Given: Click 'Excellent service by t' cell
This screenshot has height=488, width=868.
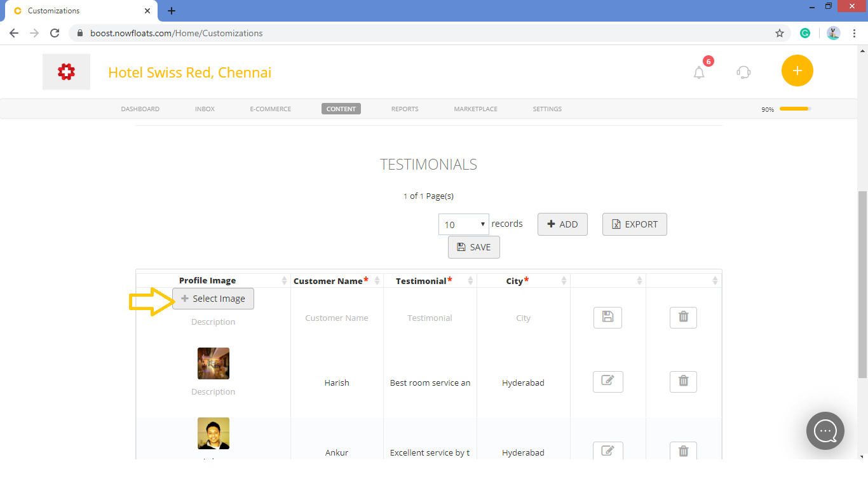Looking at the screenshot, I should click(x=430, y=452).
